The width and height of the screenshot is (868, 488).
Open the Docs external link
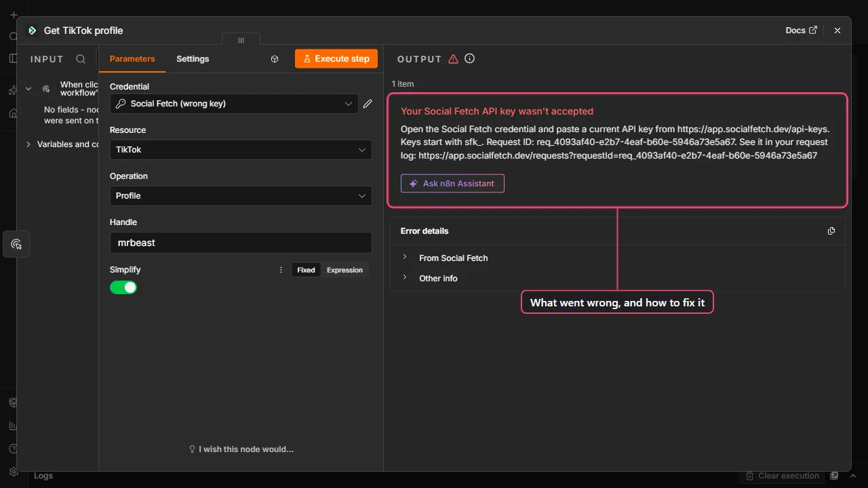click(801, 30)
